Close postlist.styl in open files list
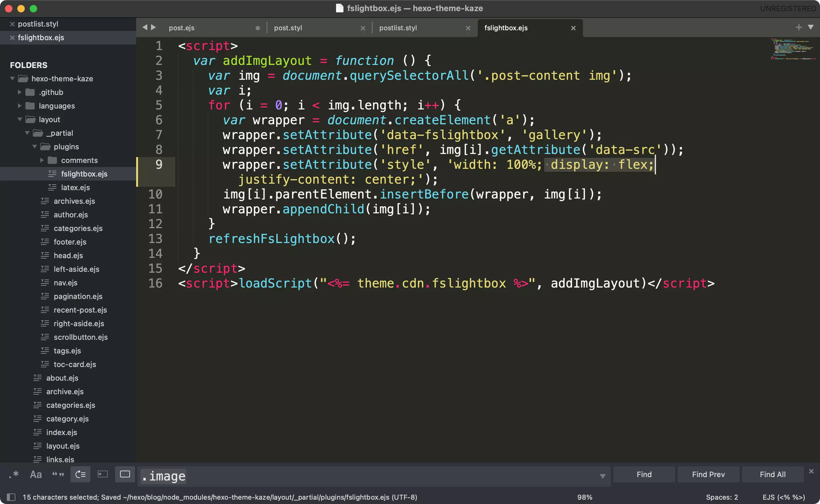 (x=12, y=24)
